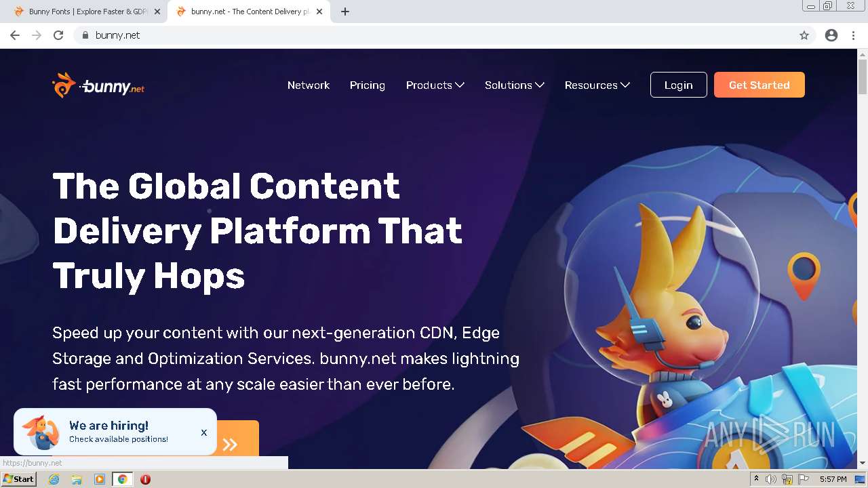Image resolution: width=868 pixels, height=488 pixels.
Task: Click the volume speaker tray icon
Action: pyautogui.click(x=771, y=479)
